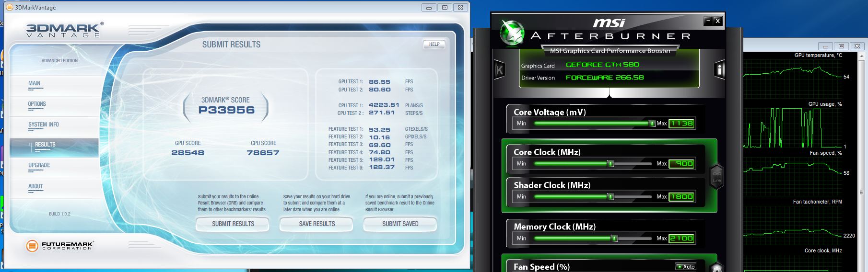
Task: Click the FEATURE TEST 2 value 10.16
Action: click(379, 137)
